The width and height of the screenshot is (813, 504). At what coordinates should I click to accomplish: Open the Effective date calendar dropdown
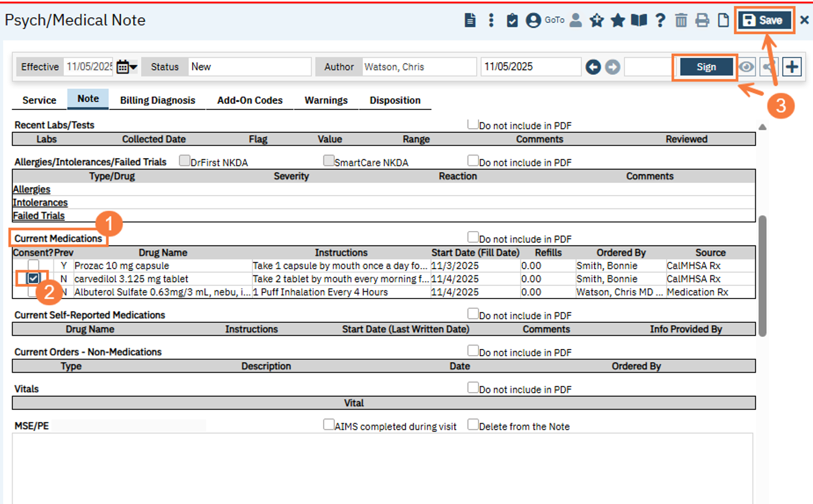126,67
